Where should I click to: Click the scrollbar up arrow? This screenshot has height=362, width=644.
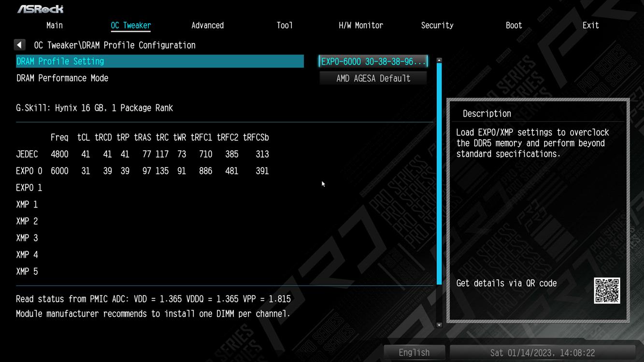coord(439,60)
